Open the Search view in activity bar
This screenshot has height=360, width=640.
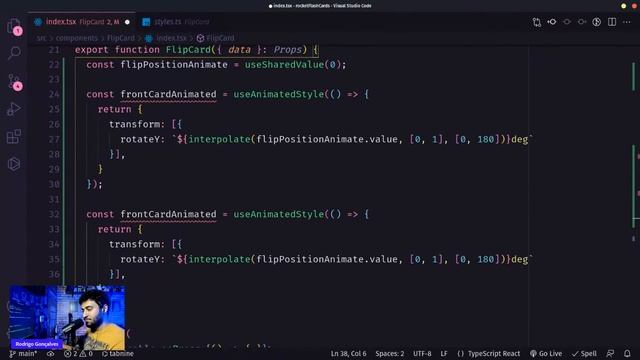14,53
